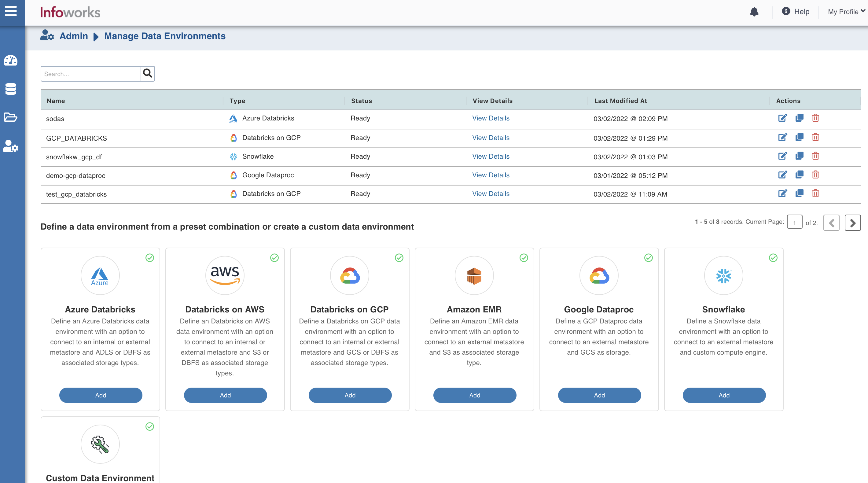Viewport: 868px width, 483px height.
Task: Open View Details for snowflakw_gcp_df
Action: (491, 157)
